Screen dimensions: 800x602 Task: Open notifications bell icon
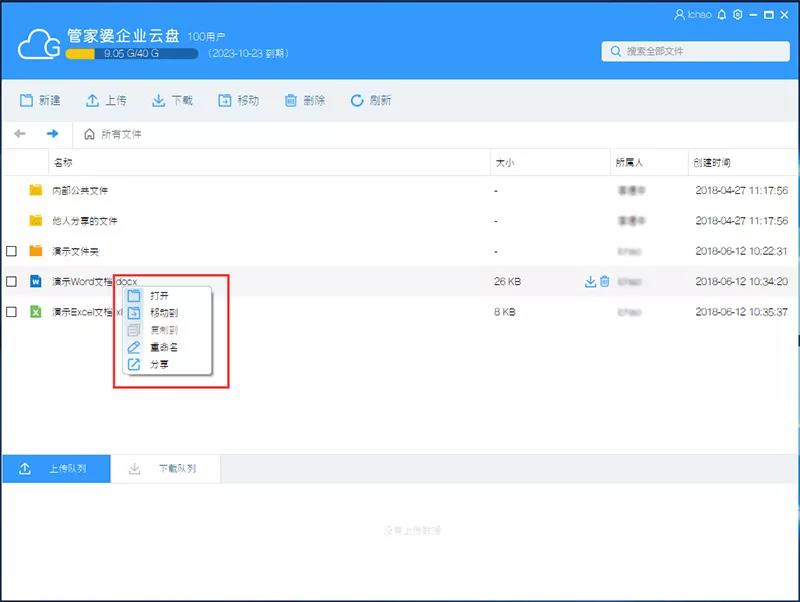pos(721,15)
